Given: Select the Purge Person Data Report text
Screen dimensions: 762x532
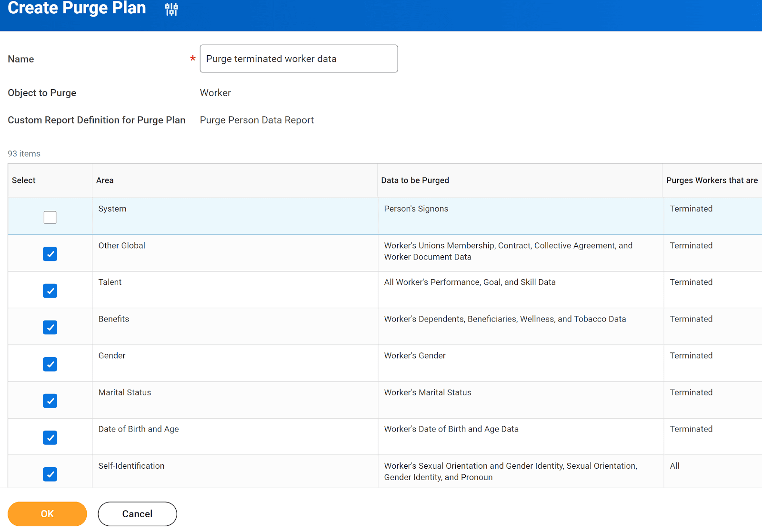Looking at the screenshot, I should click(x=257, y=120).
